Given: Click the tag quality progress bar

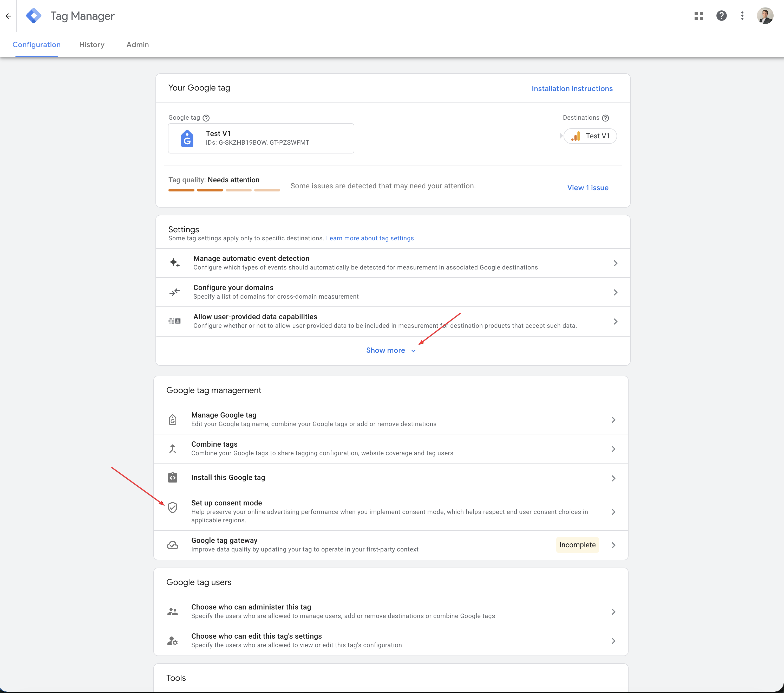Looking at the screenshot, I should [x=224, y=190].
